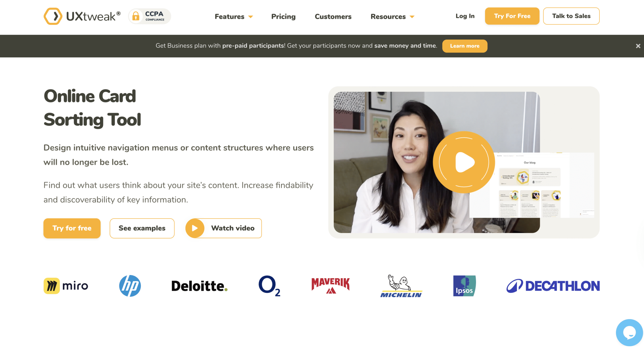The height and width of the screenshot is (353, 644).
Task: Click the HP logo
Action: pyautogui.click(x=130, y=286)
